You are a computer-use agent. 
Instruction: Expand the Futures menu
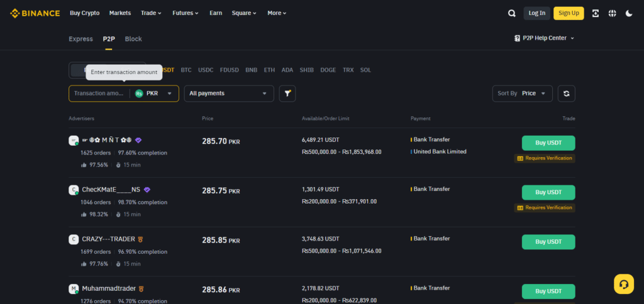tap(186, 13)
